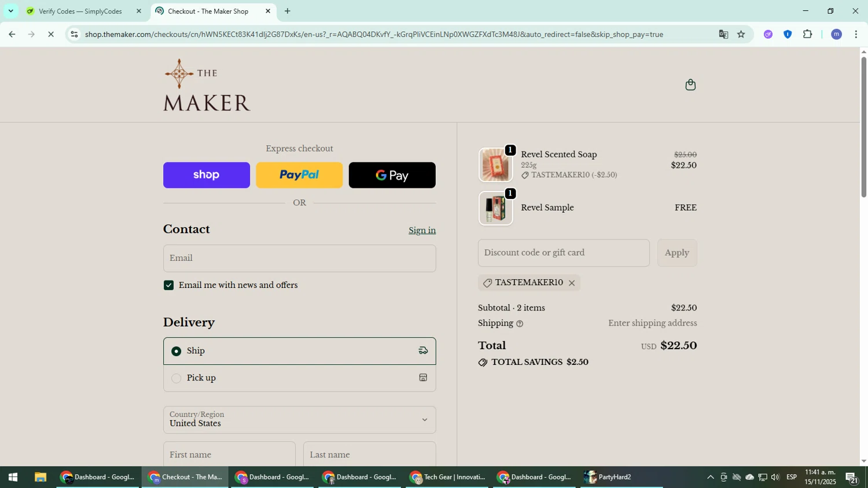
Task: Click the store icon in Pick up option
Action: pyautogui.click(x=423, y=378)
